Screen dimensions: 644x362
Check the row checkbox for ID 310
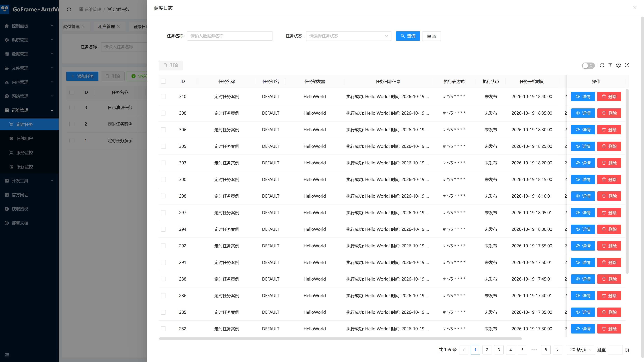(163, 96)
